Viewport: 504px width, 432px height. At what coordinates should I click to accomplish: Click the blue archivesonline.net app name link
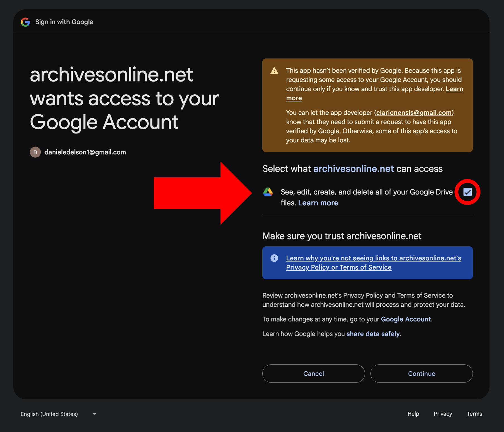click(x=353, y=169)
